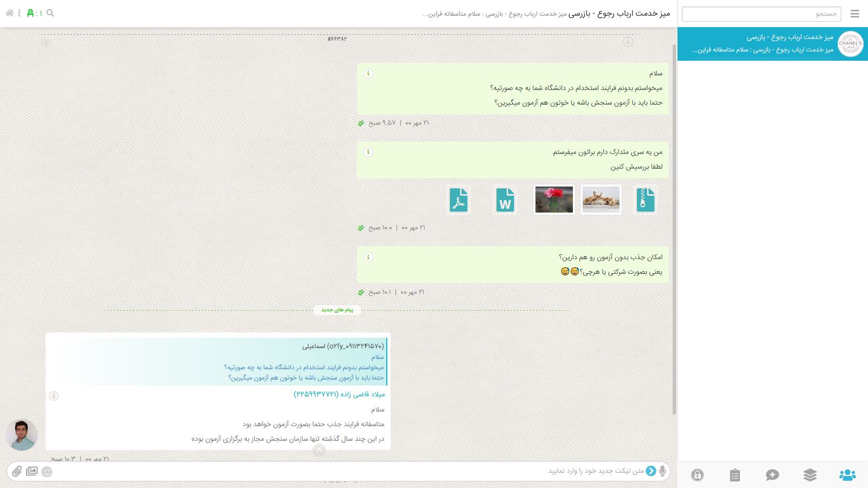Viewport: 868px width, 488px height.
Task: Open the emoji picker smiley icon
Action: pyautogui.click(x=47, y=472)
